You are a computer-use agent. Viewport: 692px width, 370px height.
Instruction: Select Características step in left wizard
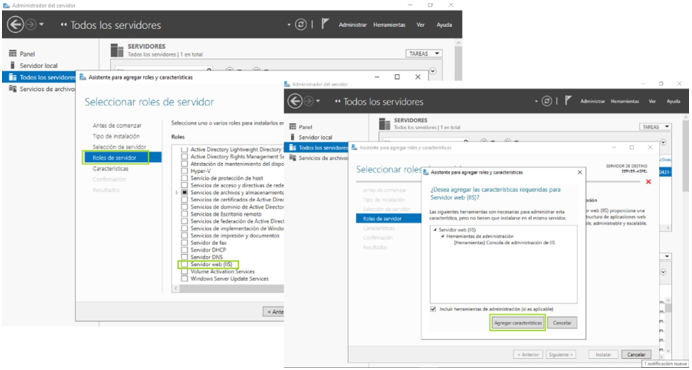pos(110,169)
